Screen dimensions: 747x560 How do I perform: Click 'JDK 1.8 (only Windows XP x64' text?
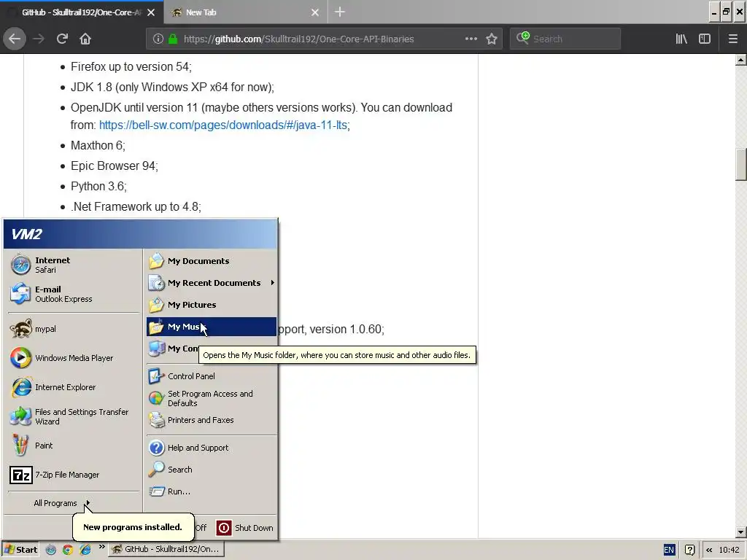(x=172, y=87)
